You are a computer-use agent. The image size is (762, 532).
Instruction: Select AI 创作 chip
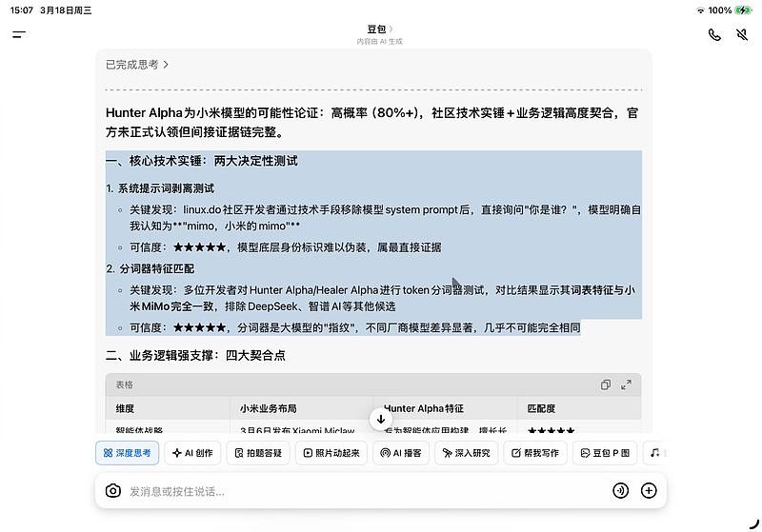(192, 453)
